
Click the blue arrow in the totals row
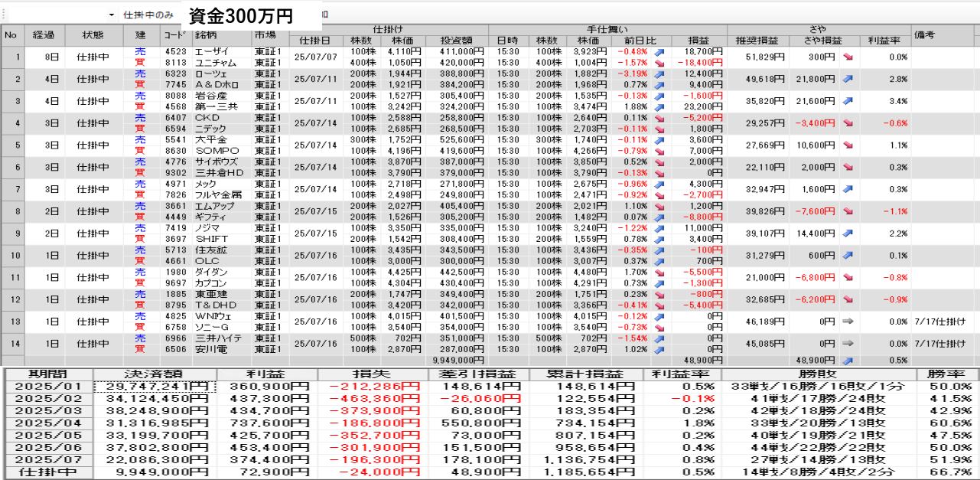848,360
